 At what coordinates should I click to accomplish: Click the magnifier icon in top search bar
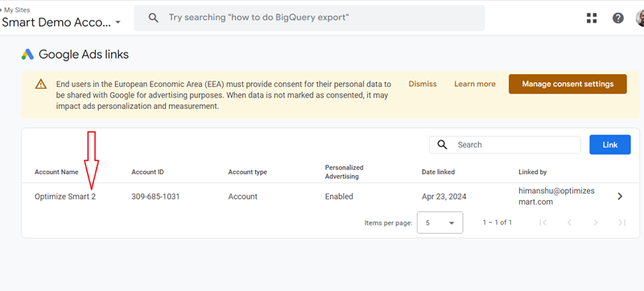click(x=153, y=18)
